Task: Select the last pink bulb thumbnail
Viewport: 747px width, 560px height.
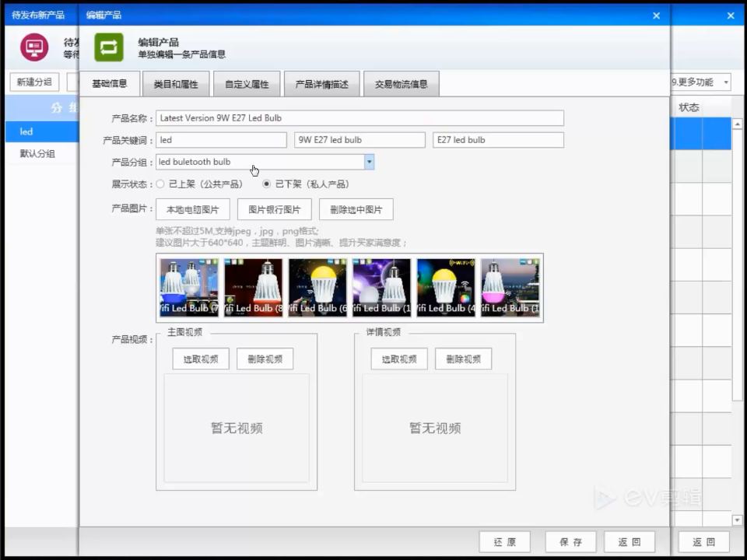Action: 510,288
